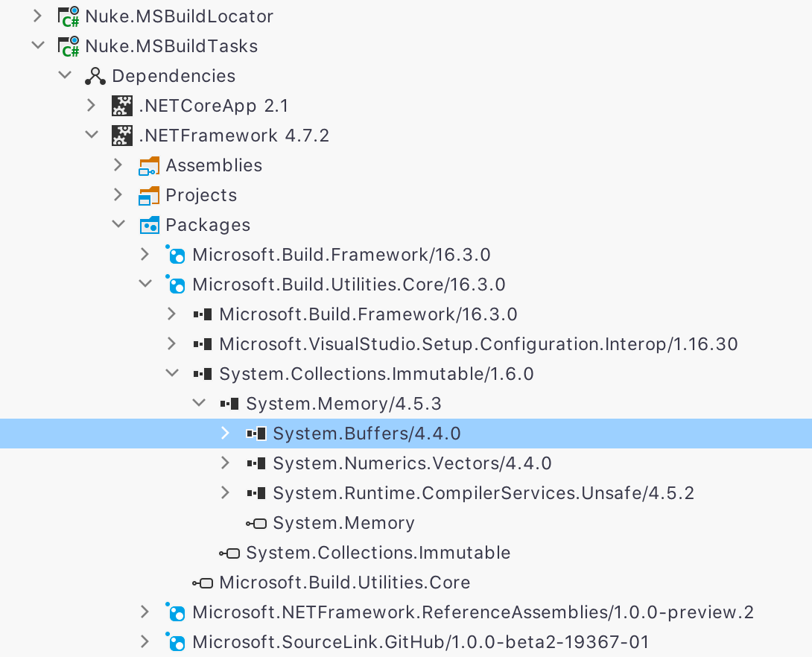Viewport: 812px width, 657px height.
Task: Expand System.Numerics.Vectors/4.4.0 dependency
Action: [x=225, y=463]
